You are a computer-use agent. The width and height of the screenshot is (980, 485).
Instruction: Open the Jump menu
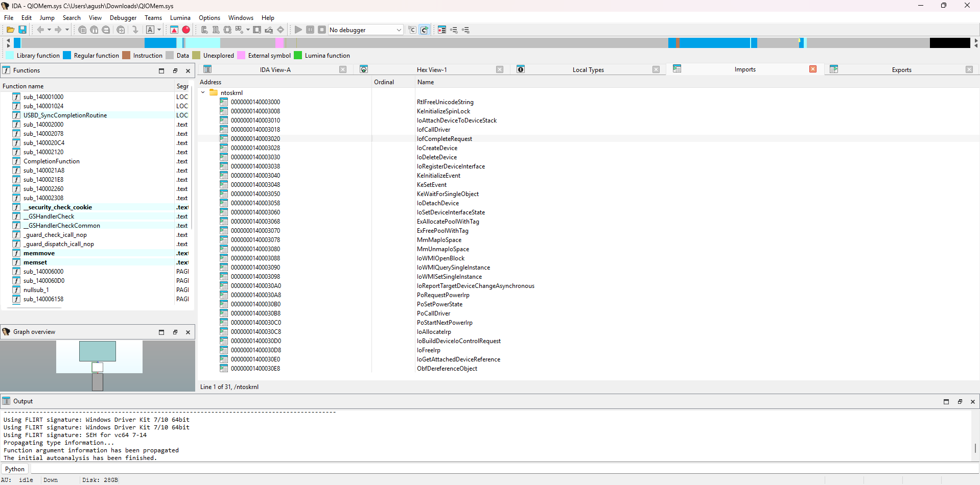[47, 18]
